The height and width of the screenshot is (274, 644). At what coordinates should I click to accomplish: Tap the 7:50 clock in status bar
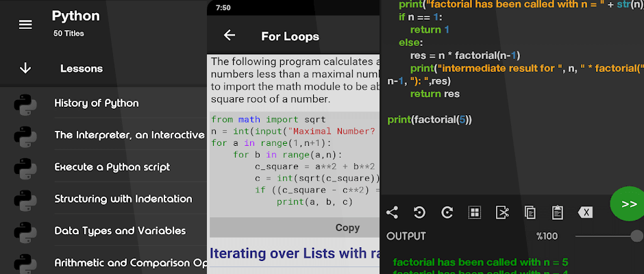[x=223, y=8]
